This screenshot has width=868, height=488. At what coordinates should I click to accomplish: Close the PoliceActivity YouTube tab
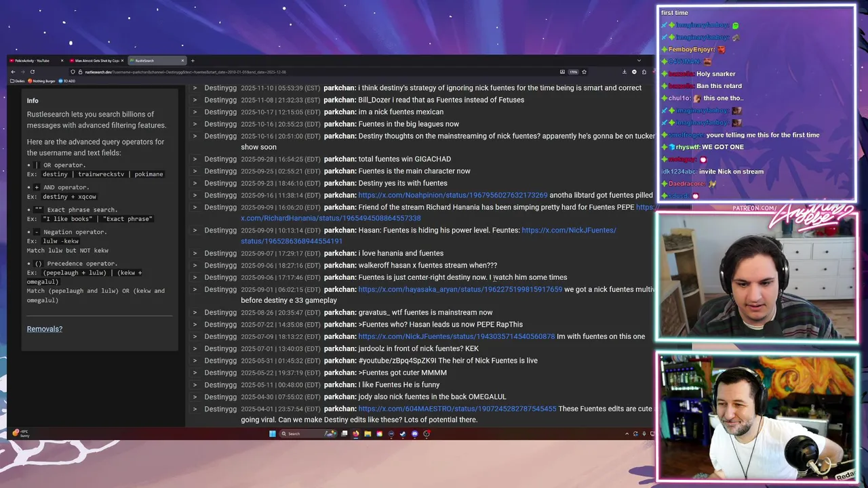point(62,61)
